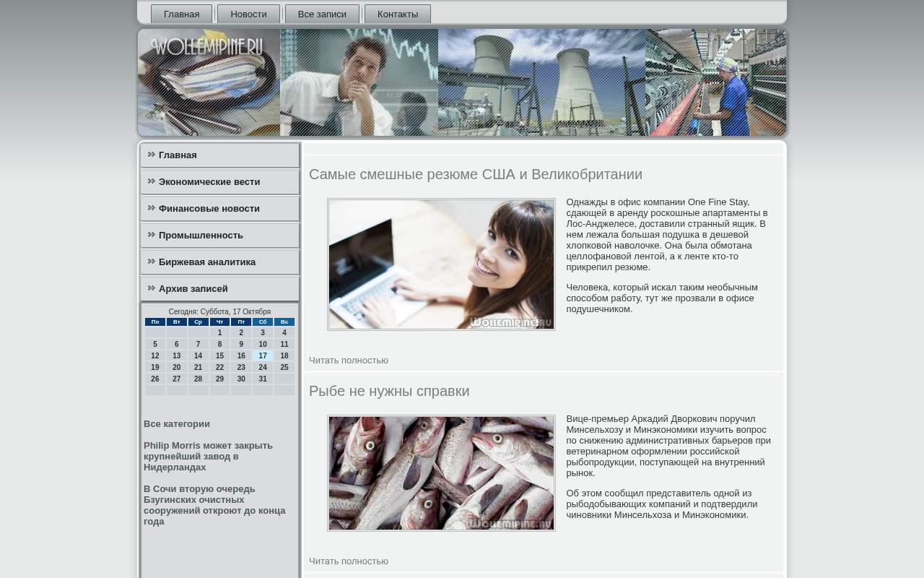Open Финансовые новости sidebar section
Viewport: 924px width, 578px height.
pos(220,209)
